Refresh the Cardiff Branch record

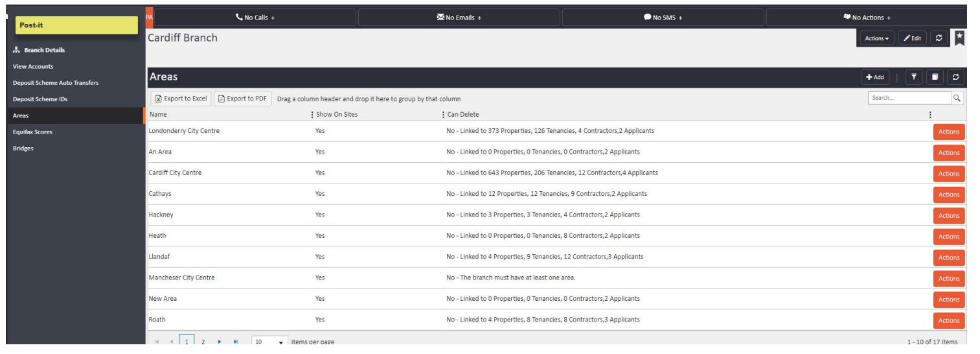(x=939, y=38)
